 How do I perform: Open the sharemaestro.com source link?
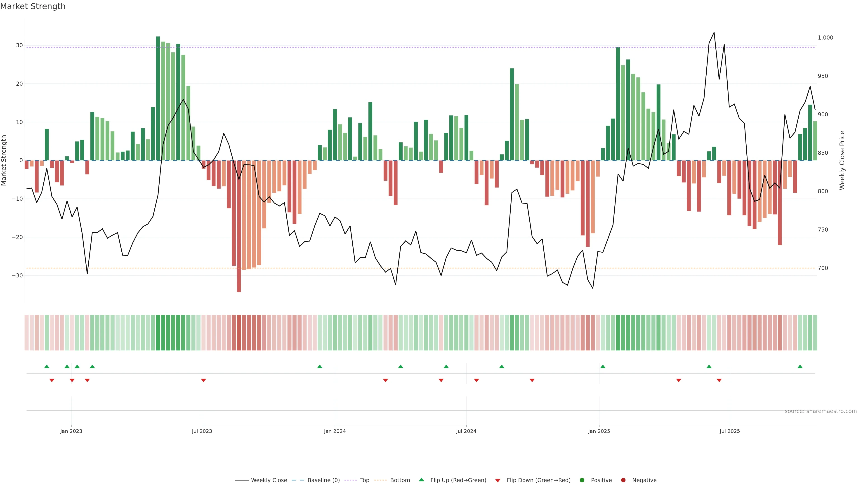click(x=821, y=411)
